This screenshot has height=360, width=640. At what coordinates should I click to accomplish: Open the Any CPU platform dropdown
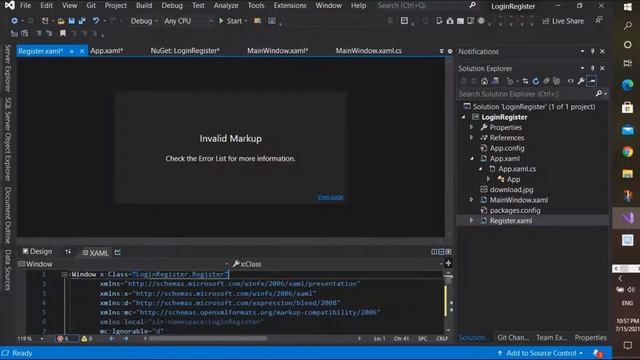[188, 21]
